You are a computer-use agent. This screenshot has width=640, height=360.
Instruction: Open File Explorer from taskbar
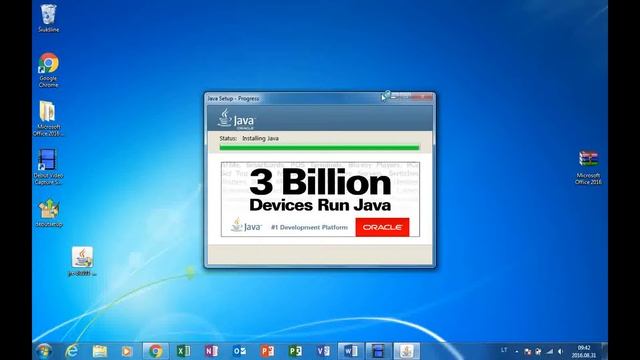(100, 351)
